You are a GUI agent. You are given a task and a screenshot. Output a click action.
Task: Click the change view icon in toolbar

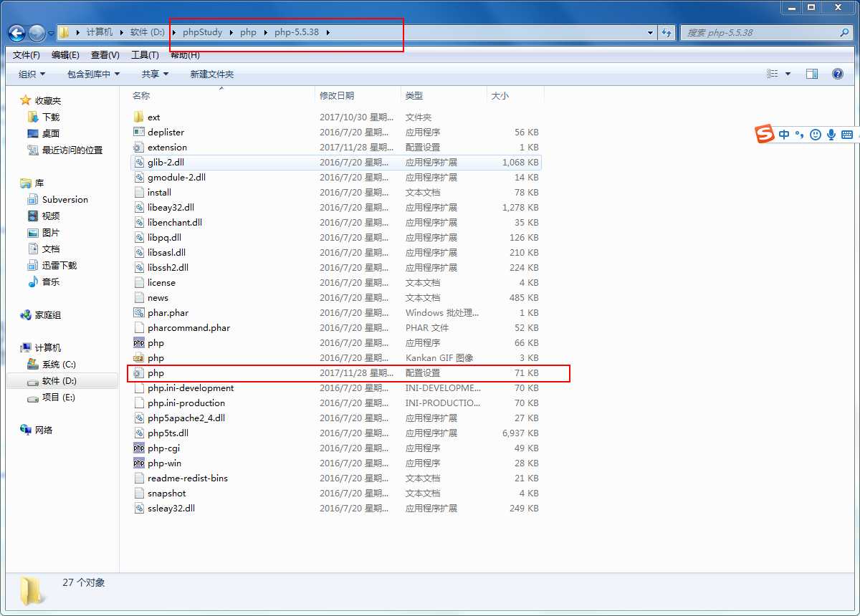click(x=772, y=74)
